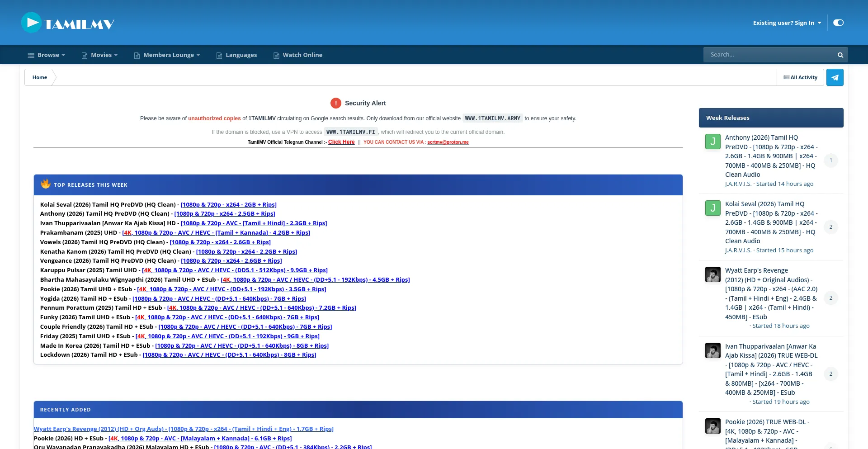
Task: Click the reply count badge for Wyatt Earp's Revenge
Action: [x=831, y=298]
